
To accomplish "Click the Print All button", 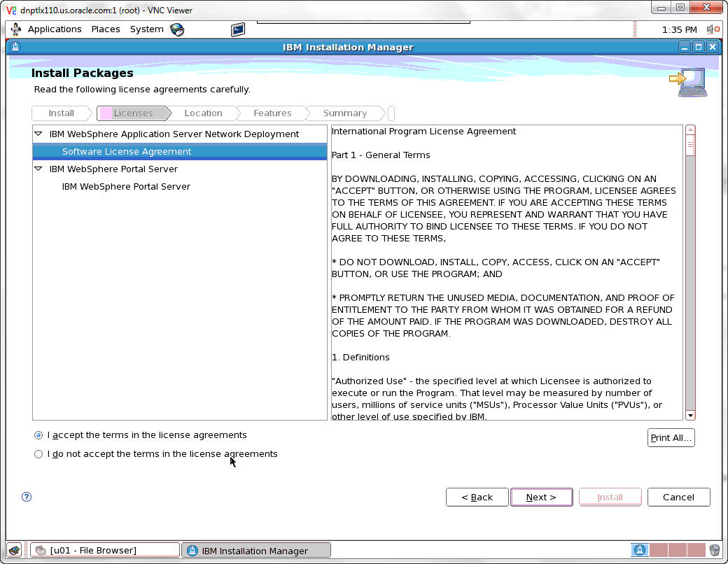I will pos(671,438).
